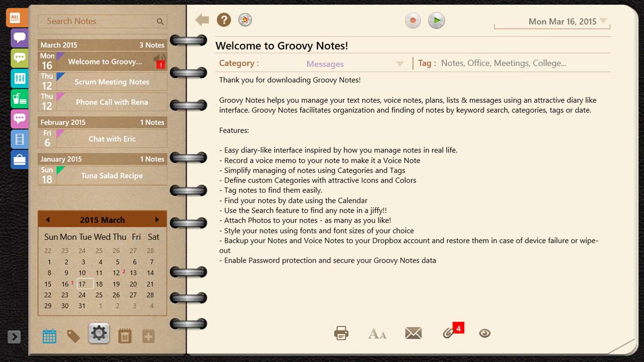Image resolution: width=644 pixels, height=362 pixels.
Task: Open the green drink and food category tab
Action: pyautogui.click(x=19, y=98)
